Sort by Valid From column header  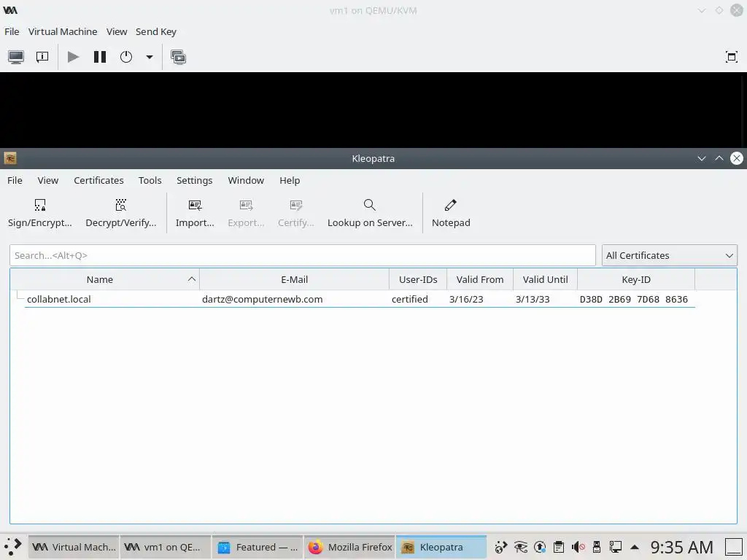coord(480,279)
